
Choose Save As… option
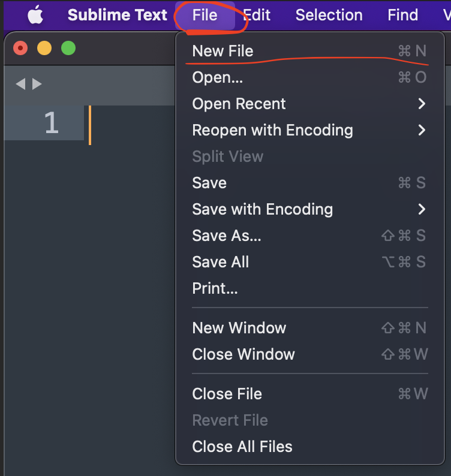[227, 236]
